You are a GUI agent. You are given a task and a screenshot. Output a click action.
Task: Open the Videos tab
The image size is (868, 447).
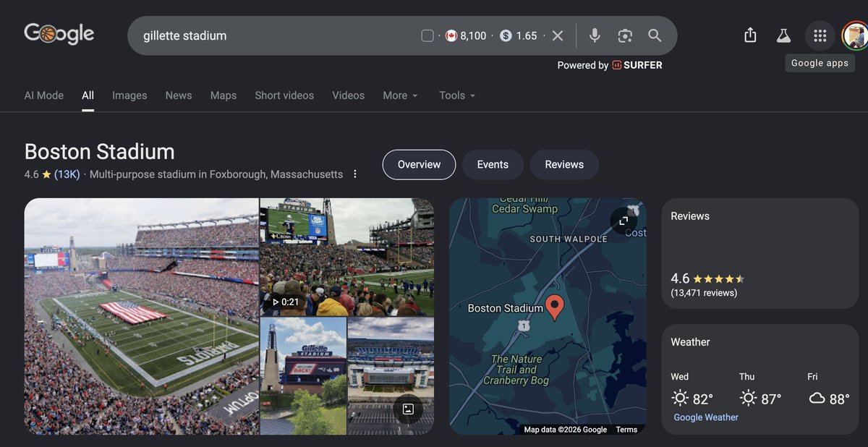click(349, 95)
